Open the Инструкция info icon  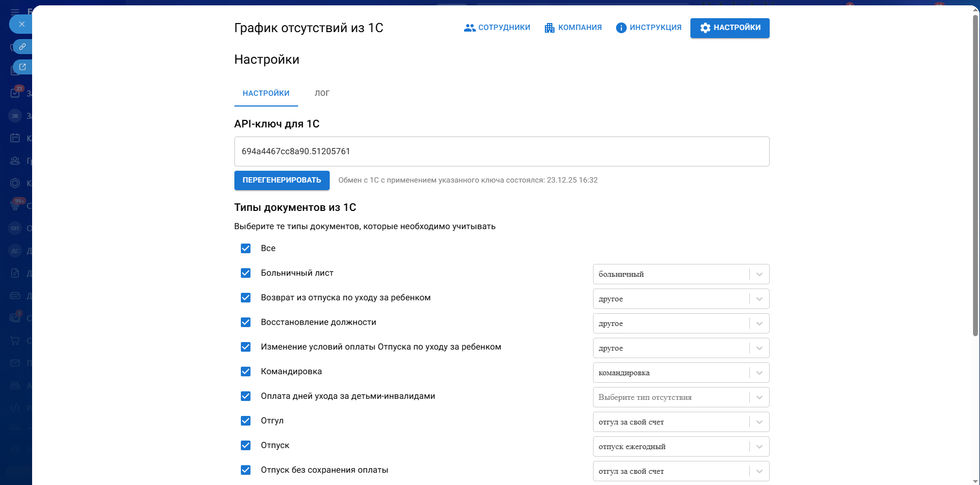(621, 28)
